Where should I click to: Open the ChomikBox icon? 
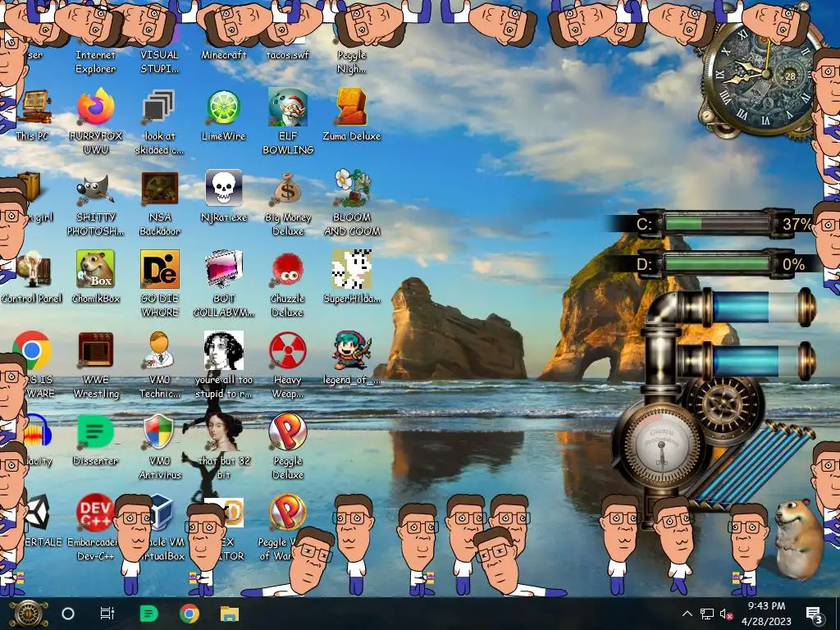click(95, 269)
